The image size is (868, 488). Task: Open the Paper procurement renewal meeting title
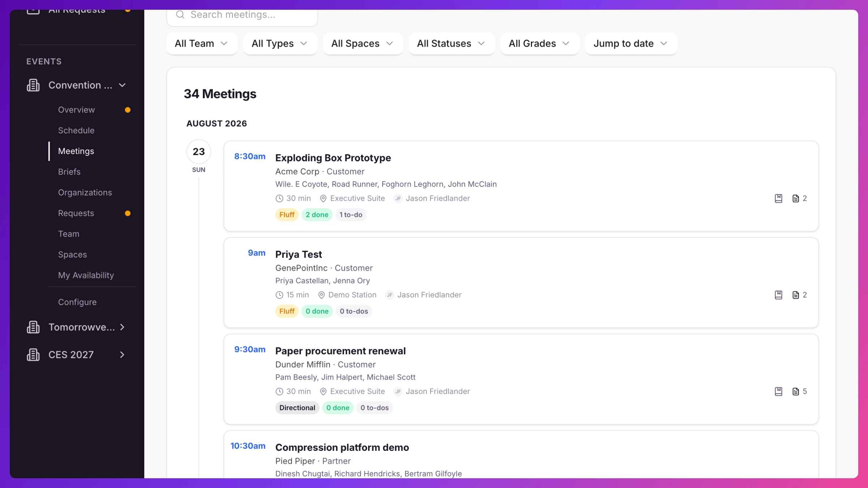[x=340, y=351]
